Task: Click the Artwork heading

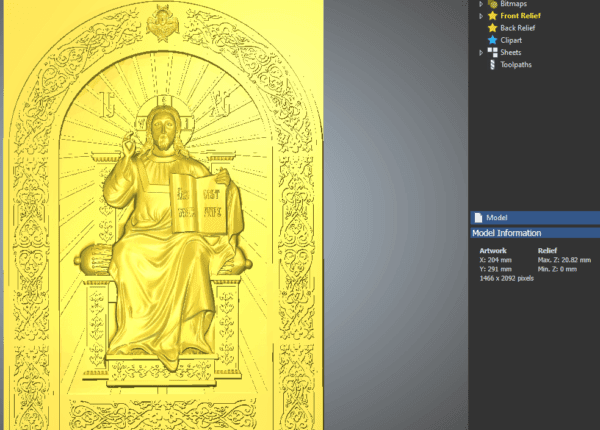Action: coord(493,251)
